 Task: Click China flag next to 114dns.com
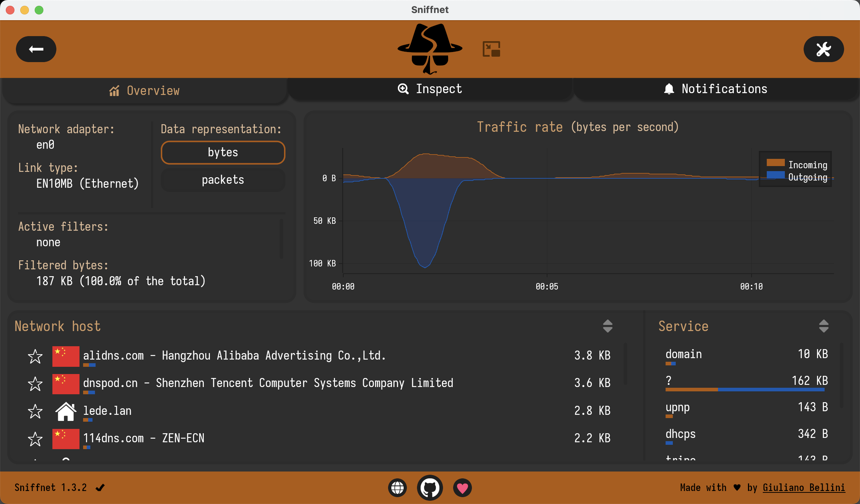click(66, 439)
